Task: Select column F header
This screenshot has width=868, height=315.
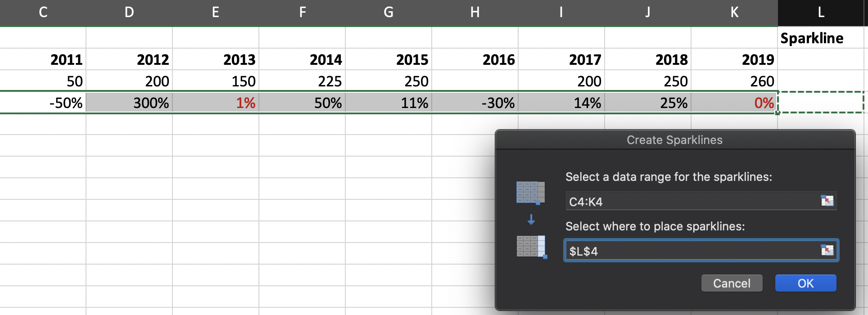Action: [x=302, y=13]
